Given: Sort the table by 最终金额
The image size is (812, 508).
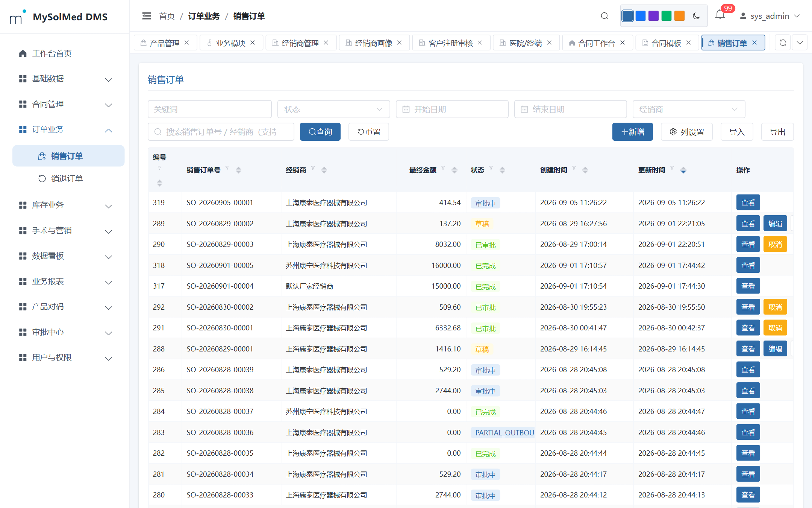Looking at the screenshot, I should (x=454, y=170).
